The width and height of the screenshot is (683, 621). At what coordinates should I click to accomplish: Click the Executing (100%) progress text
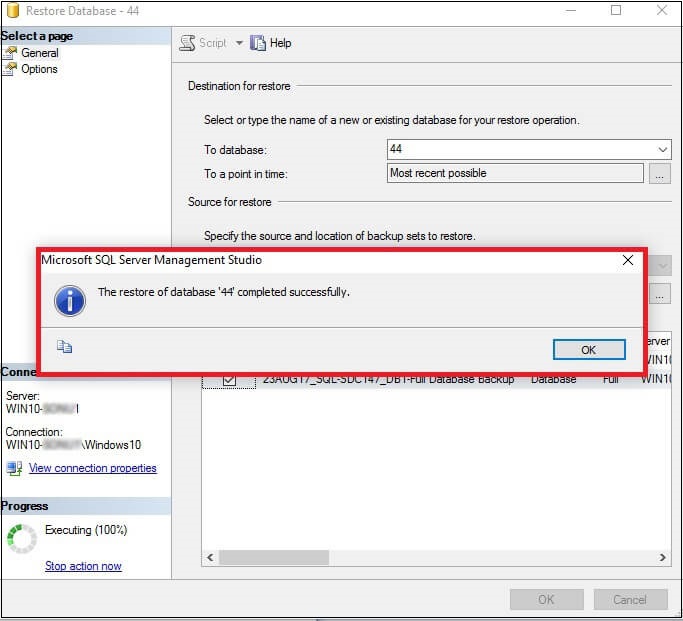(x=86, y=530)
